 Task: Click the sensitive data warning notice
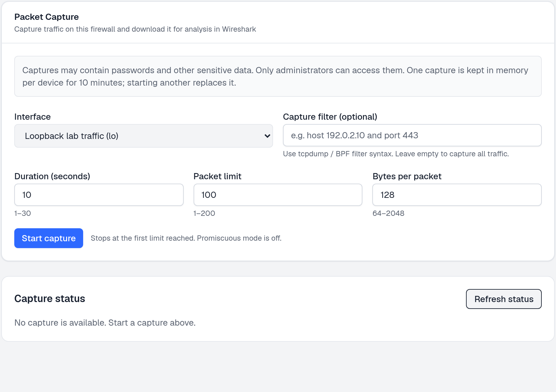[278, 76]
